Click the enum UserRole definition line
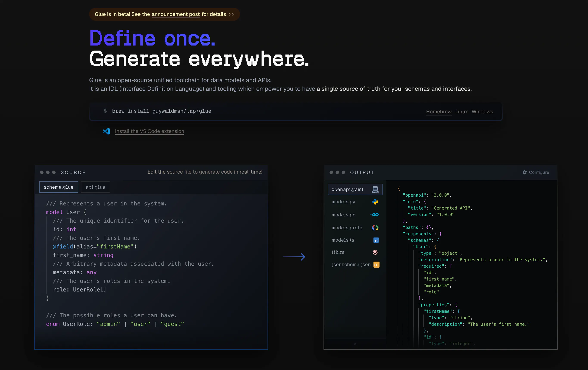This screenshot has width=588, height=370. (115, 324)
